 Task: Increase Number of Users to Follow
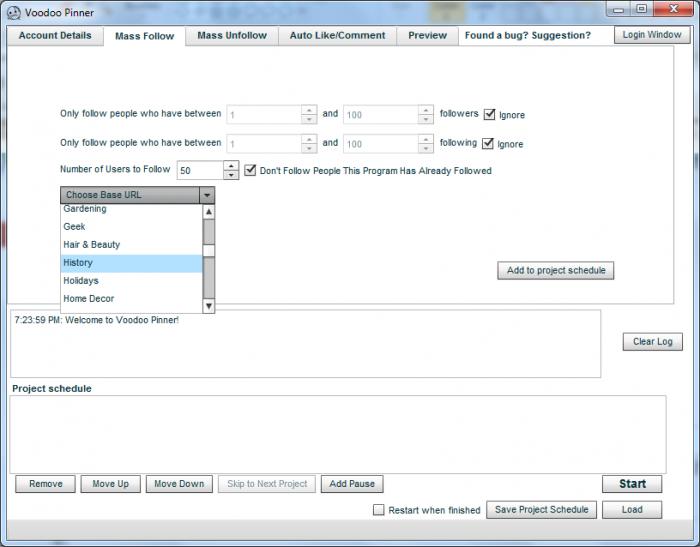[x=231, y=166]
